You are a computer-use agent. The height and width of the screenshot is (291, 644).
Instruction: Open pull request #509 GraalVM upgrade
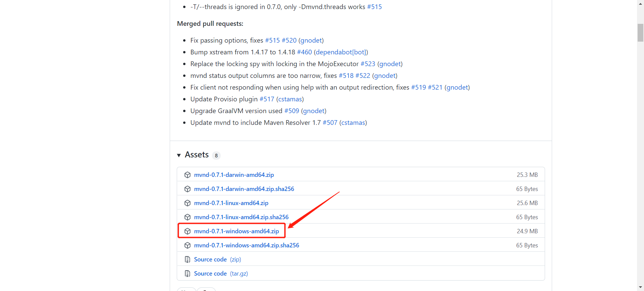(292, 111)
